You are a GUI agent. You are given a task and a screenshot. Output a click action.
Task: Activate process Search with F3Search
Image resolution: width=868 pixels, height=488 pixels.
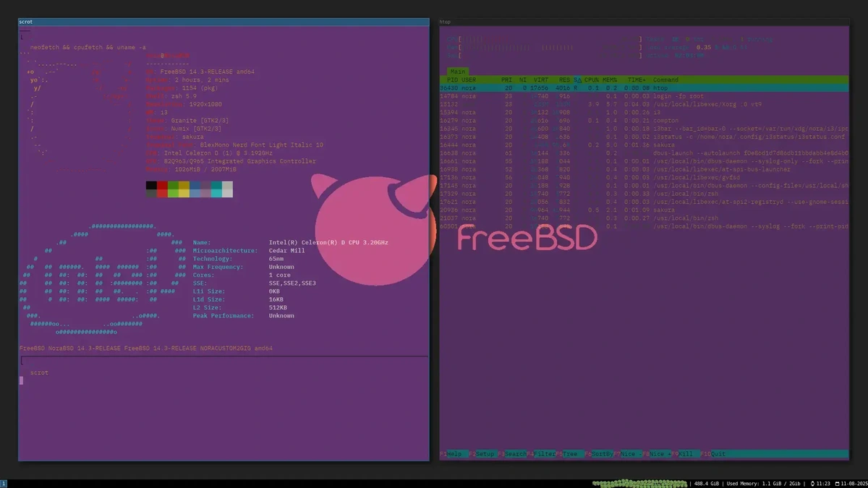tap(511, 454)
